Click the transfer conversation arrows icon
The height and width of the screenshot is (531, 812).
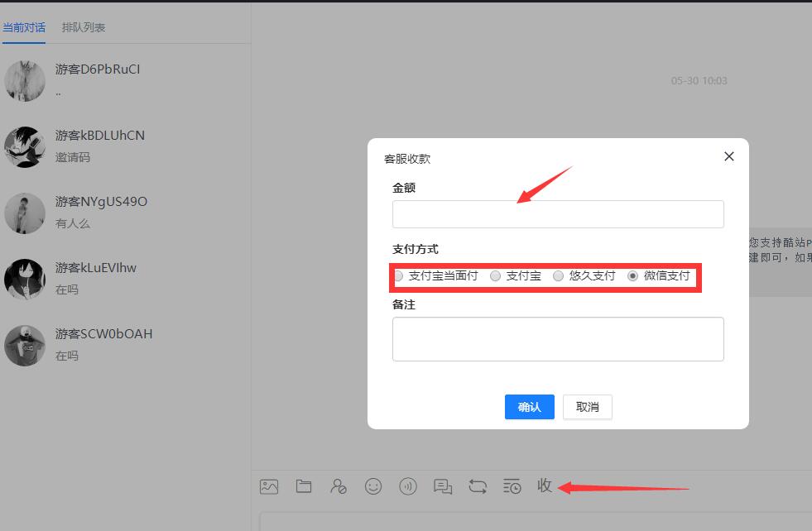(x=478, y=486)
